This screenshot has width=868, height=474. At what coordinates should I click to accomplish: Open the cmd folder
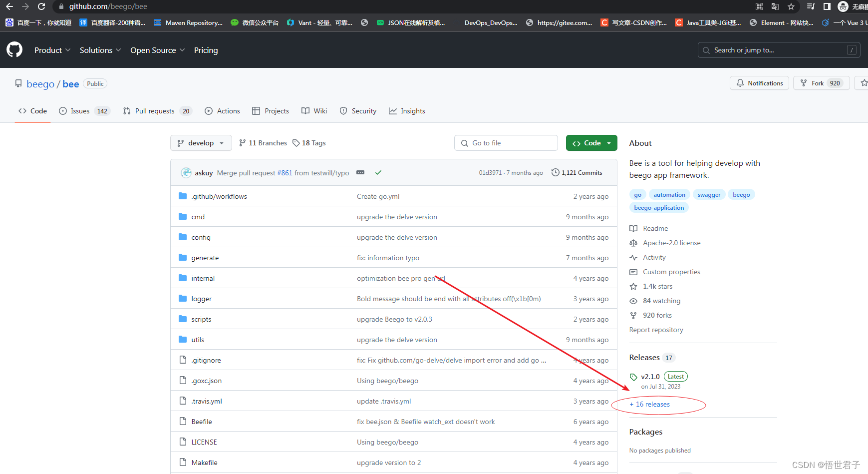click(x=198, y=217)
